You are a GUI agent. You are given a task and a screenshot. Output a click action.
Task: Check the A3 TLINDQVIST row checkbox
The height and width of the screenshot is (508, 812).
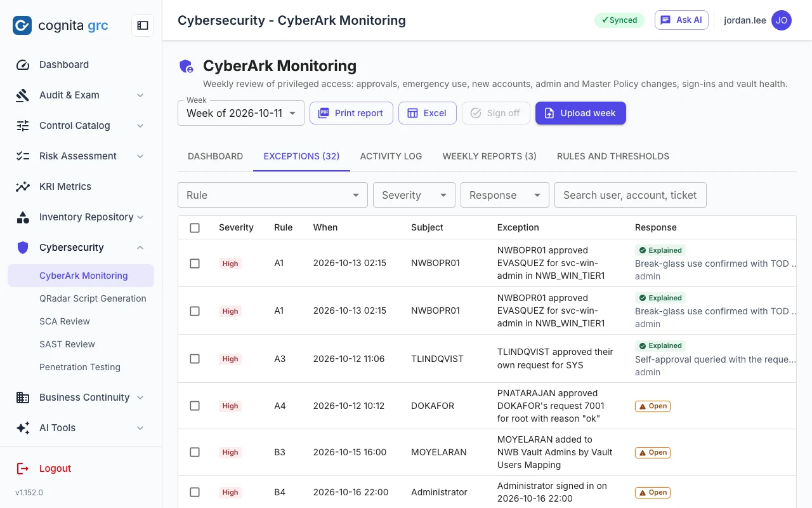195,359
